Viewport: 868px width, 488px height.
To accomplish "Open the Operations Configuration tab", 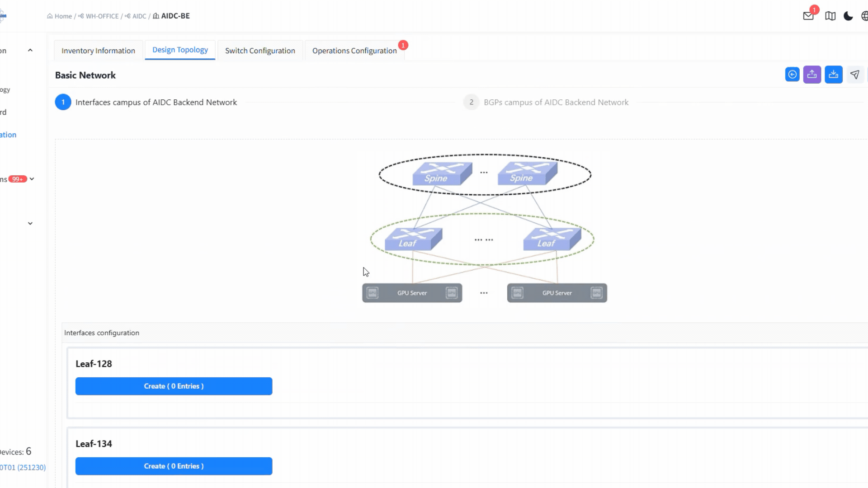I will pyautogui.click(x=354, y=50).
